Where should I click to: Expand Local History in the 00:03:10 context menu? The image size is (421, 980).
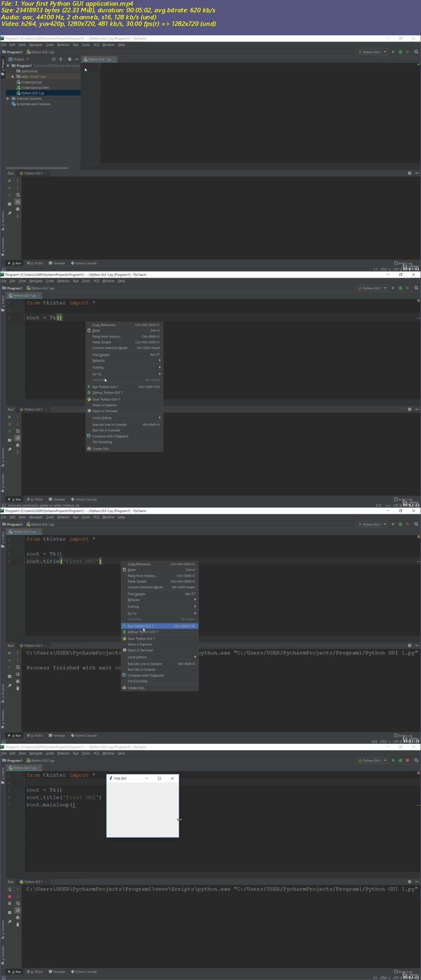160,657
